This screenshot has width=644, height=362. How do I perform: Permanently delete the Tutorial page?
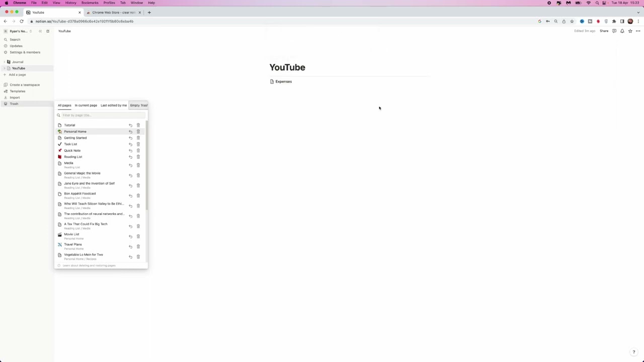pos(138,125)
